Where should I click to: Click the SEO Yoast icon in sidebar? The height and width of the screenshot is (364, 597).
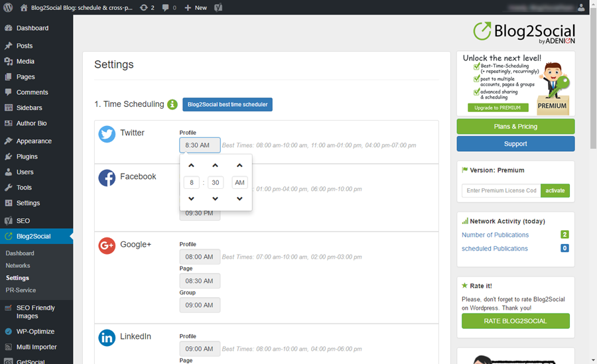coord(9,221)
